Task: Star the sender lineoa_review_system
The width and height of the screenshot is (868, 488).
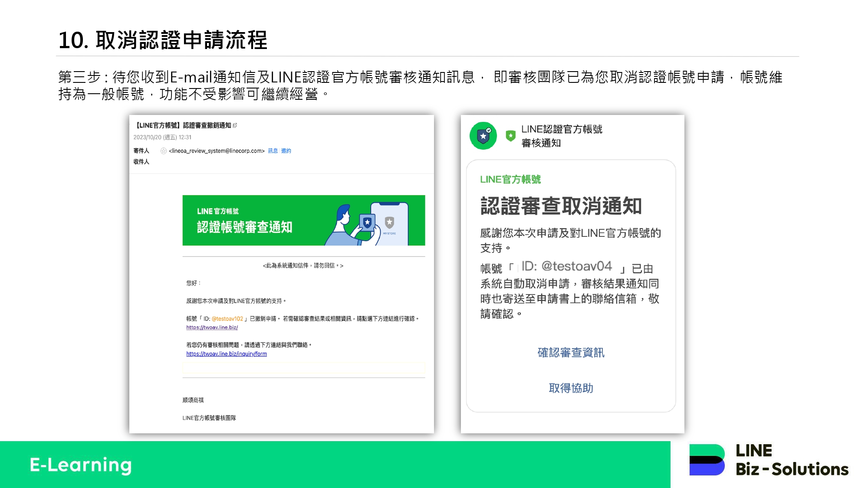Action: pyautogui.click(x=163, y=151)
